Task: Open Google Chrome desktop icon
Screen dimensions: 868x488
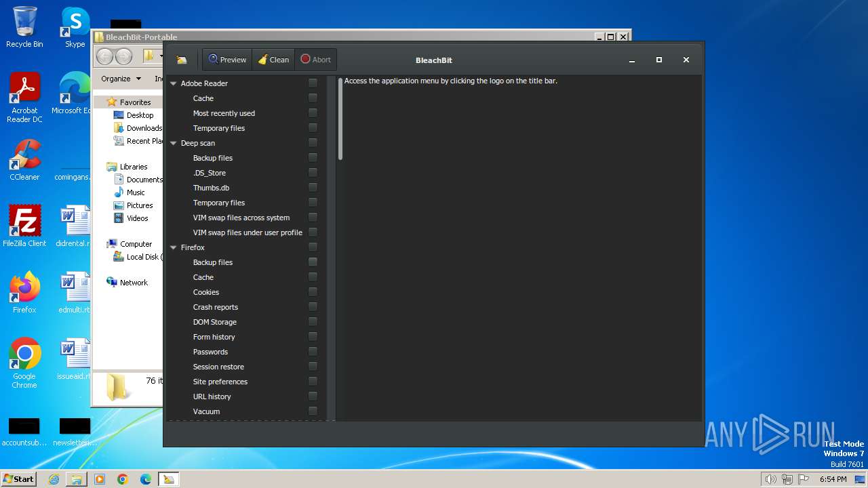Action: [x=24, y=364]
